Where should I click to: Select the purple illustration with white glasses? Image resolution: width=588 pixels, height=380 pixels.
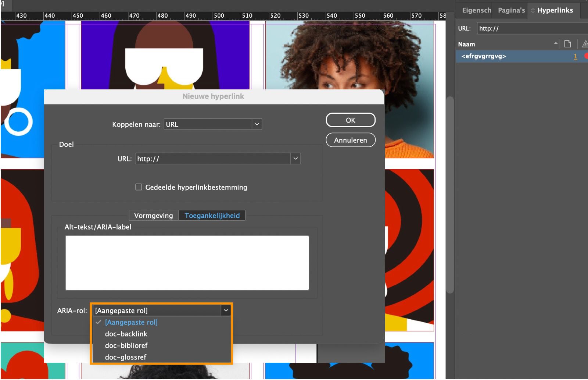[165, 55]
